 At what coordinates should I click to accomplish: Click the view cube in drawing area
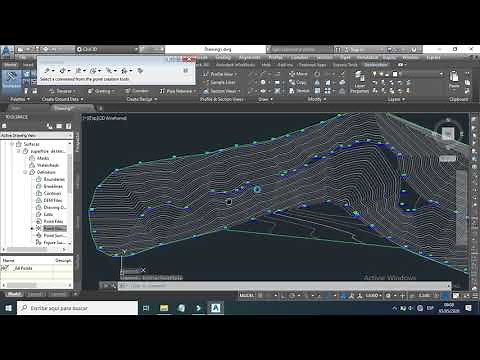448,133
